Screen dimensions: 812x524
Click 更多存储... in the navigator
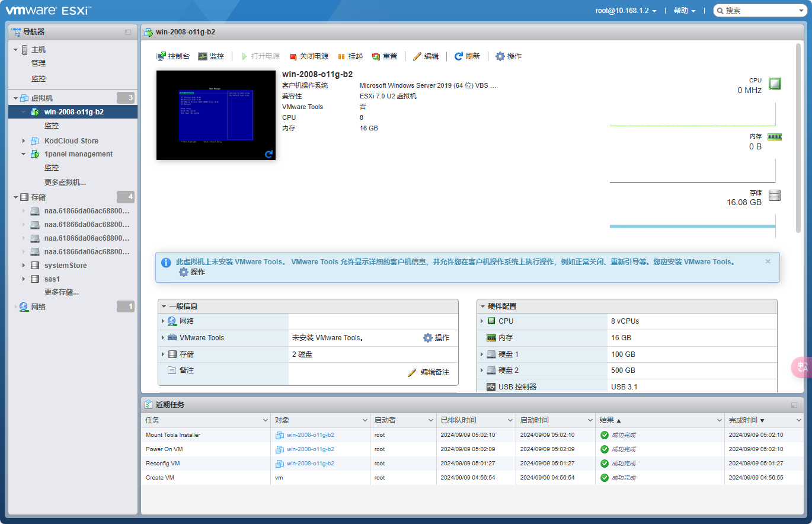point(62,292)
